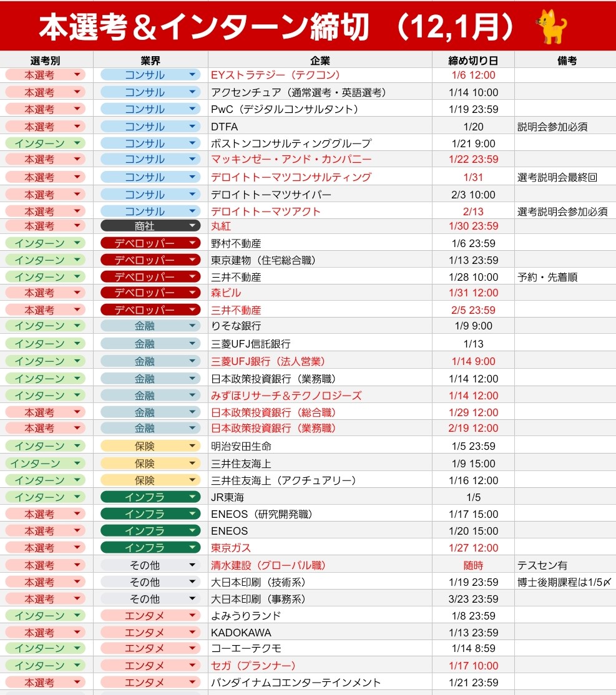This screenshot has height=695, width=616.
Task: Click the デロイトトーマツコンサルティング cell
Action: 320,177
